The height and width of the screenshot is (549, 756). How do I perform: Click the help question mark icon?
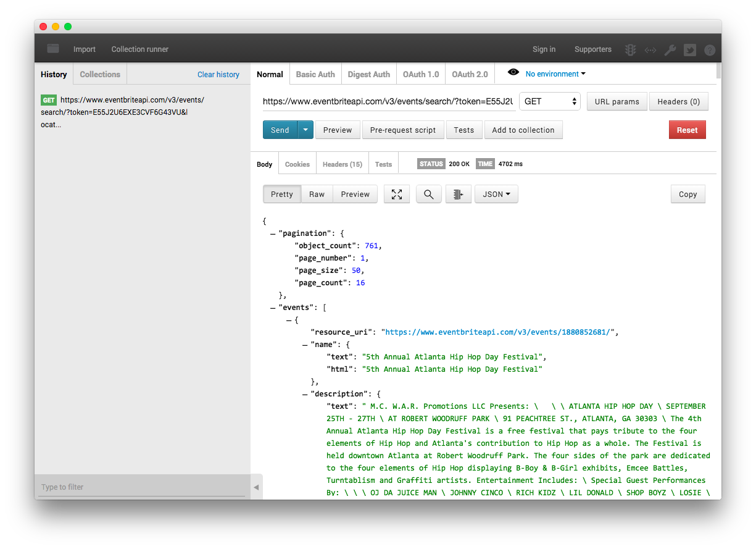point(710,50)
